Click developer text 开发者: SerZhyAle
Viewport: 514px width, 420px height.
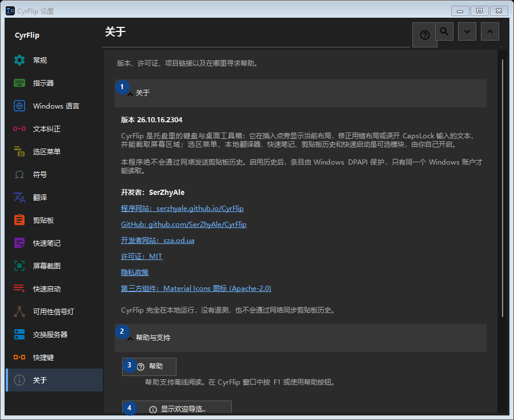click(152, 193)
